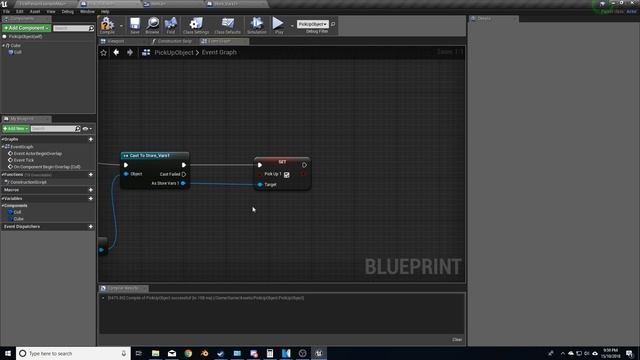
Task: Click the PickUpObject breadcrumb link
Action: click(x=174, y=52)
